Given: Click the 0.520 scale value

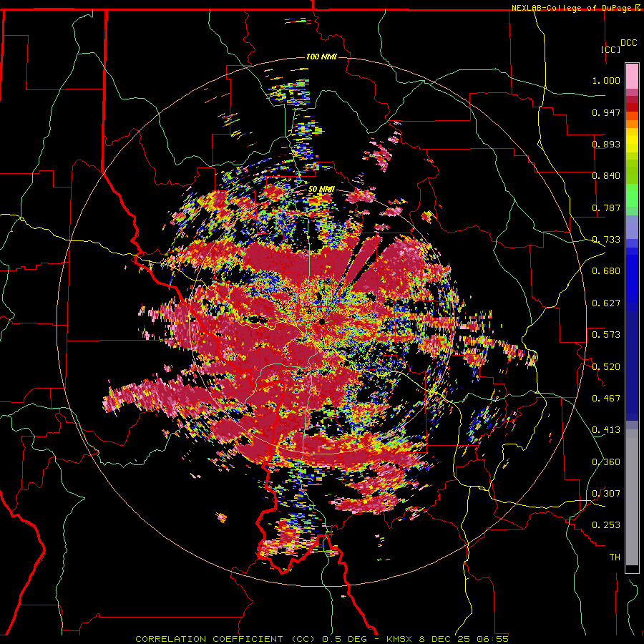Looking at the screenshot, I should (606, 367).
